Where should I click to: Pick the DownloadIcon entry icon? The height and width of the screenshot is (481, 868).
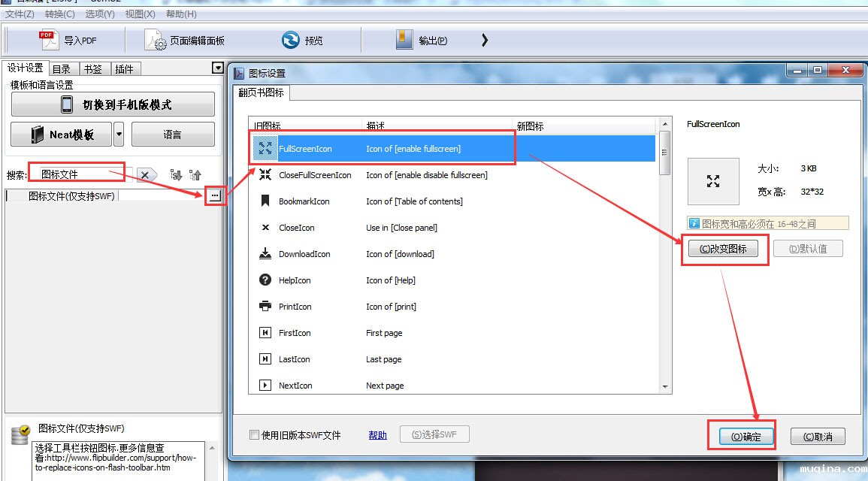(265, 254)
